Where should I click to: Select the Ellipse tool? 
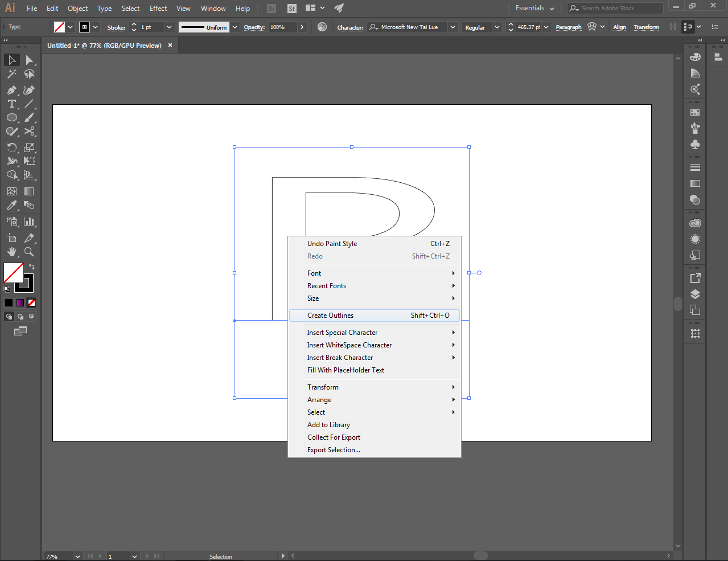pos(12,117)
